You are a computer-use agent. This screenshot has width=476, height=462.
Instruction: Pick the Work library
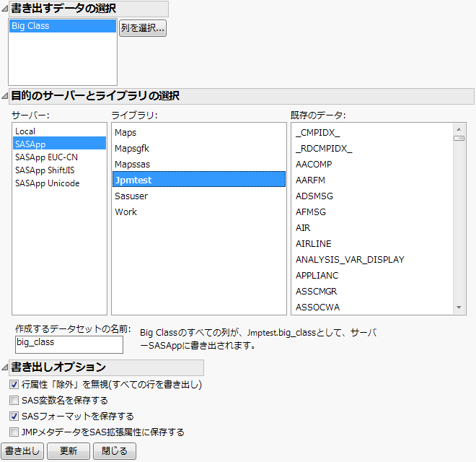click(125, 212)
